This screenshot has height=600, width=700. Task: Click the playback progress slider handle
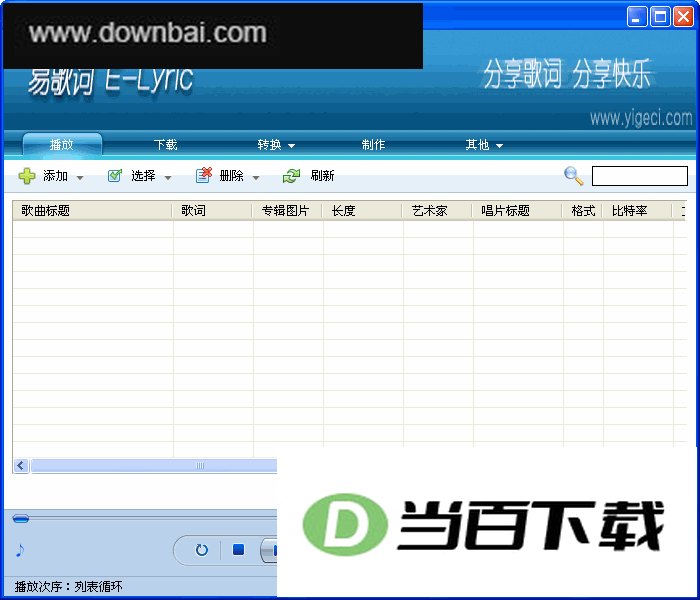pos(21,519)
